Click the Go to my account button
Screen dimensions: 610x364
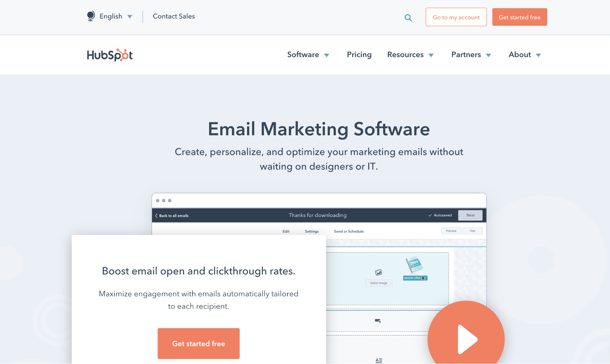tap(456, 17)
